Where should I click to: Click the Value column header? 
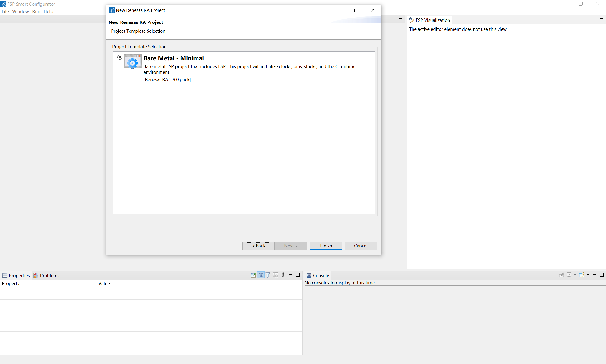point(169,283)
